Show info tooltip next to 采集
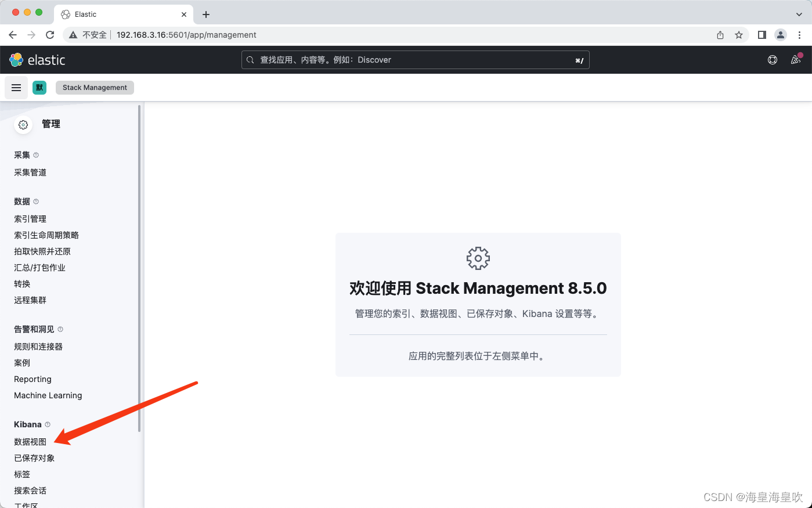Viewport: 812px width, 508px height. tap(36, 155)
